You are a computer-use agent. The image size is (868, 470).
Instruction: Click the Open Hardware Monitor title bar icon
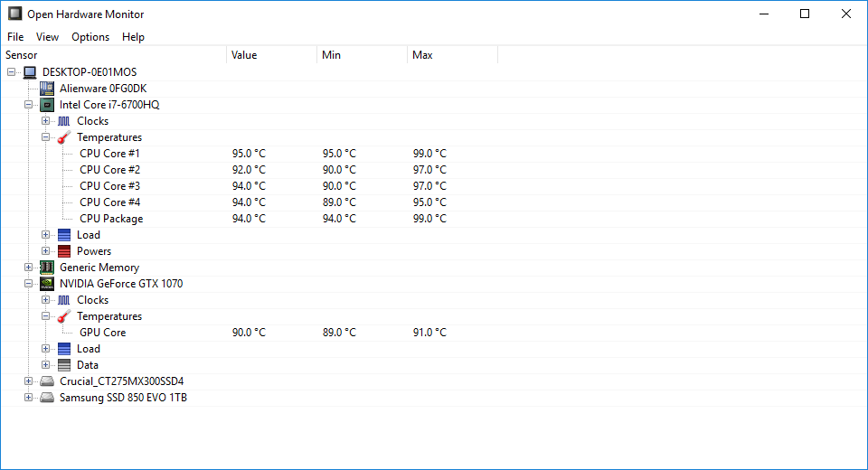[15, 14]
